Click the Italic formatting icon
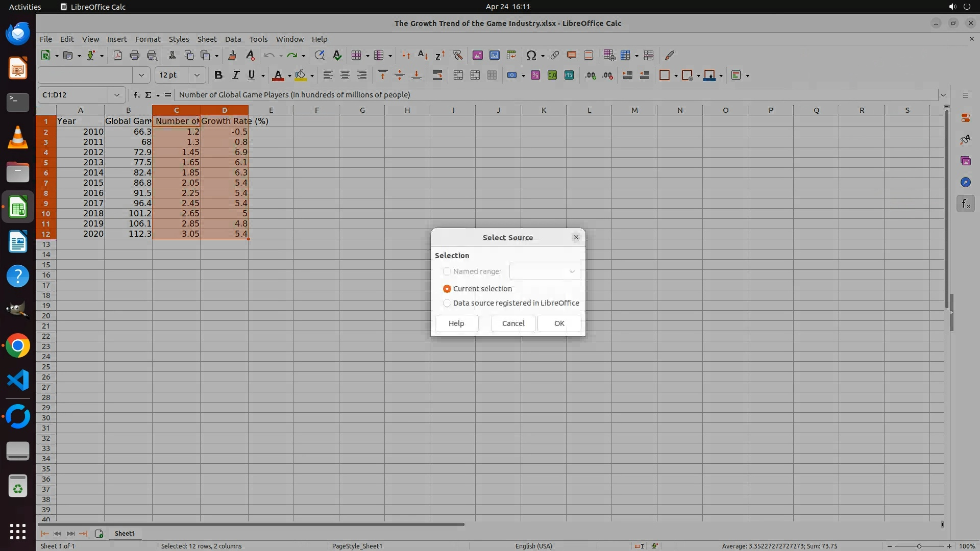The height and width of the screenshot is (551, 980). click(235, 76)
